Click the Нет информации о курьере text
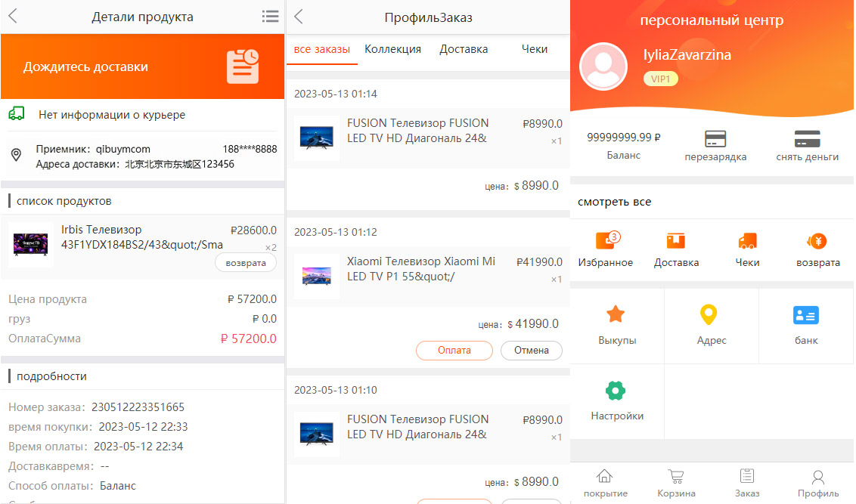This screenshot has width=856, height=504. pyautogui.click(x=112, y=115)
